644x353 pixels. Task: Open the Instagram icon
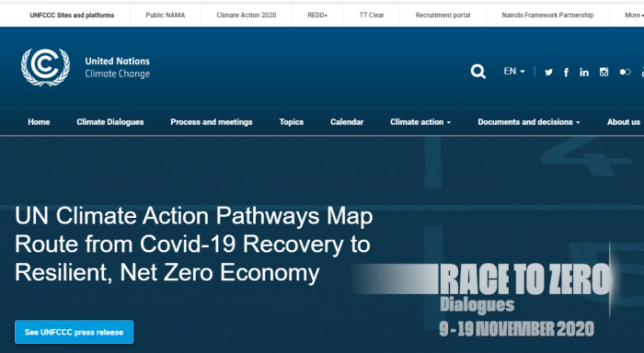pos(604,72)
